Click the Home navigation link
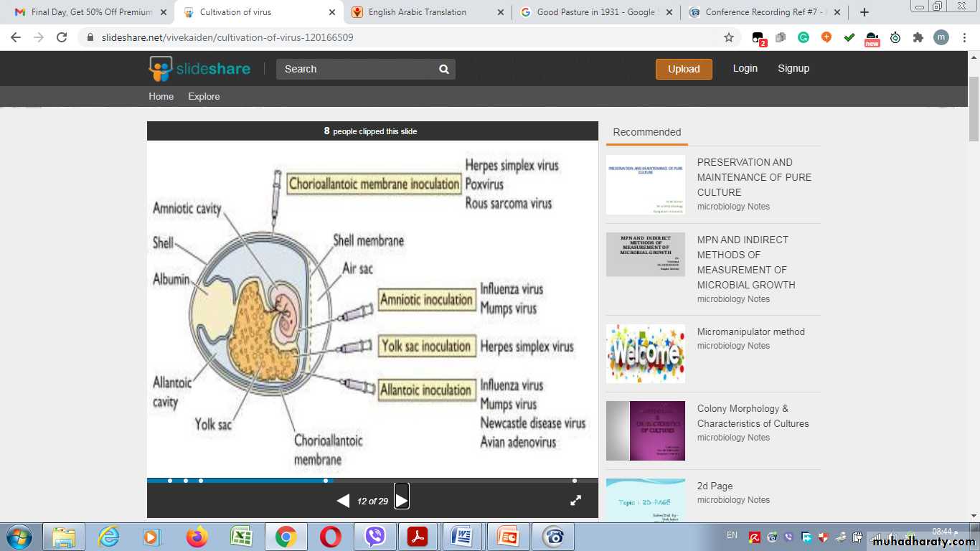 161,96
